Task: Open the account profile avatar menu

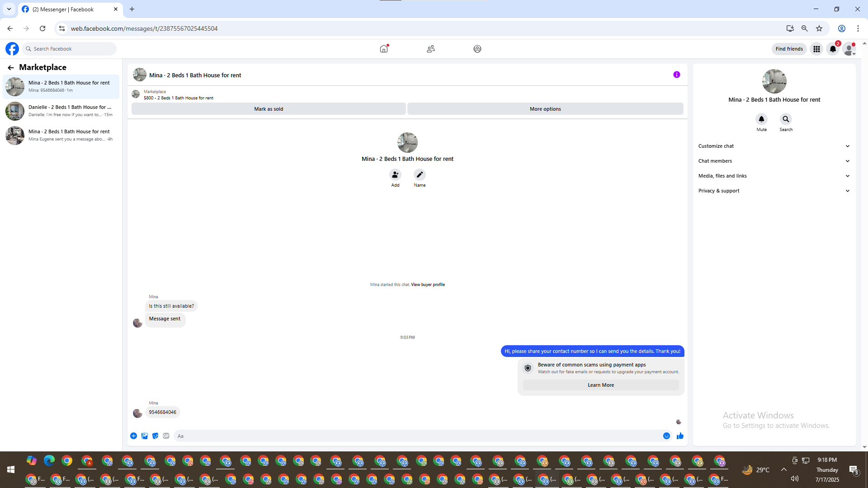Action: click(849, 49)
